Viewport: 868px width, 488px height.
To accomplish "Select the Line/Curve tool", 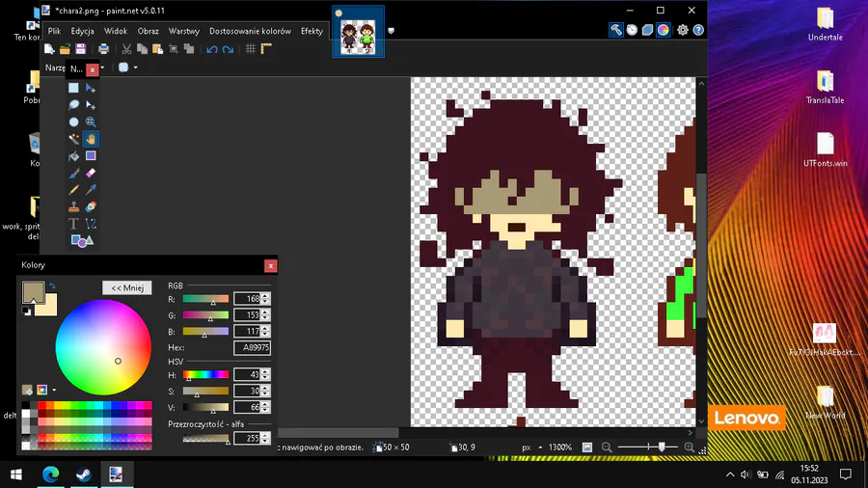I will (x=91, y=224).
